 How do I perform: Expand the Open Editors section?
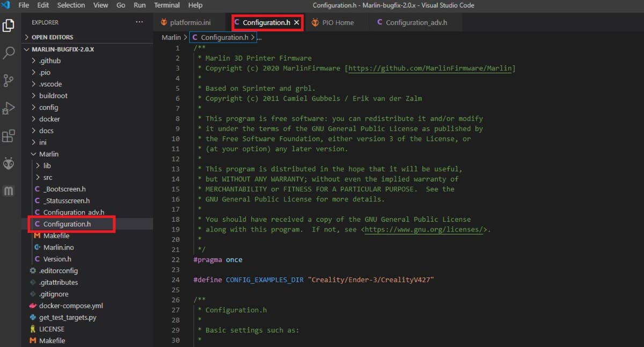click(x=51, y=38)
